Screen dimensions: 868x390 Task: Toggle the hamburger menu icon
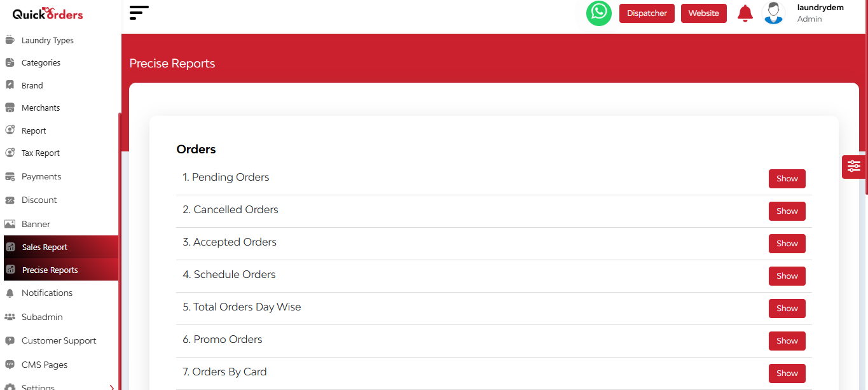click(139, 13)
